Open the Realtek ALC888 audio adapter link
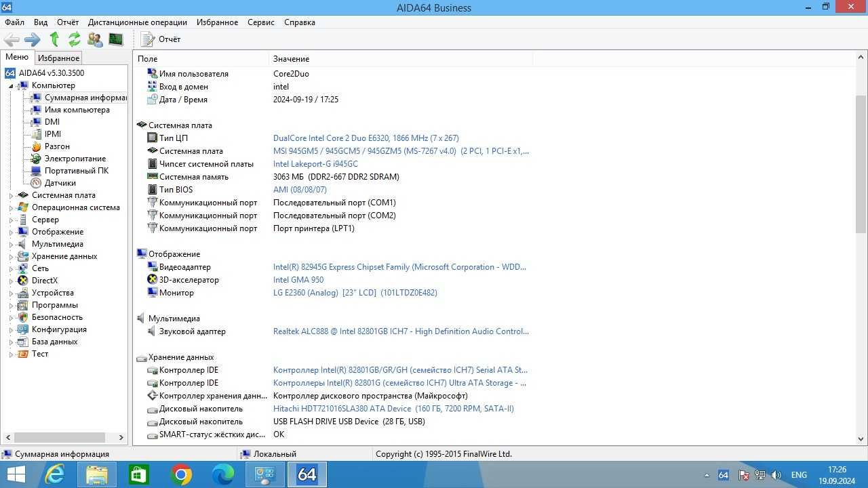868x488 pixels. click(401, 331)
